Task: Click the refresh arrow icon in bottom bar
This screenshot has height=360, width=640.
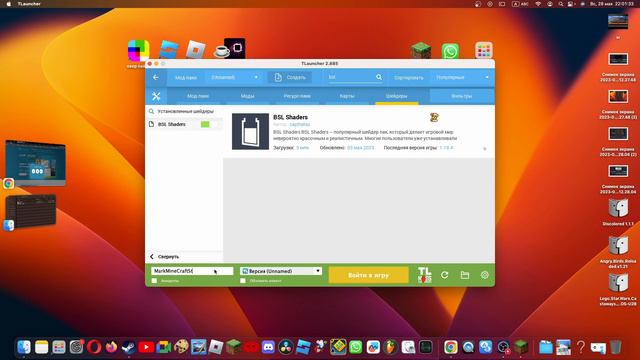Action: [444, 275]
